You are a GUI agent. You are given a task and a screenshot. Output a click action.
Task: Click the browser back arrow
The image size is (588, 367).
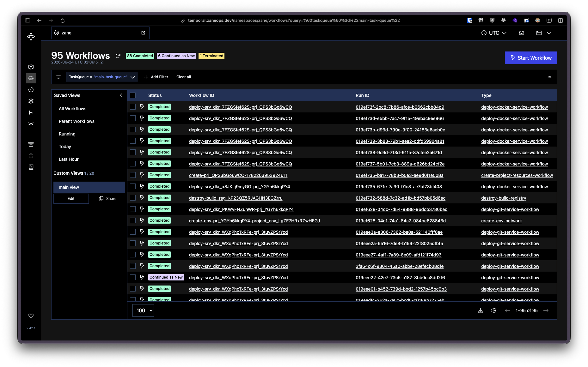(x=39, y=21)
